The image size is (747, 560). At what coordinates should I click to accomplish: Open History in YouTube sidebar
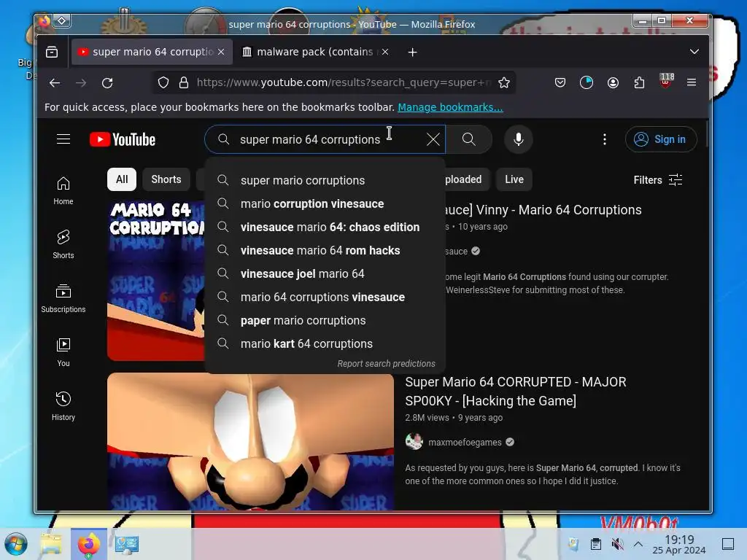tap(63, 405)
